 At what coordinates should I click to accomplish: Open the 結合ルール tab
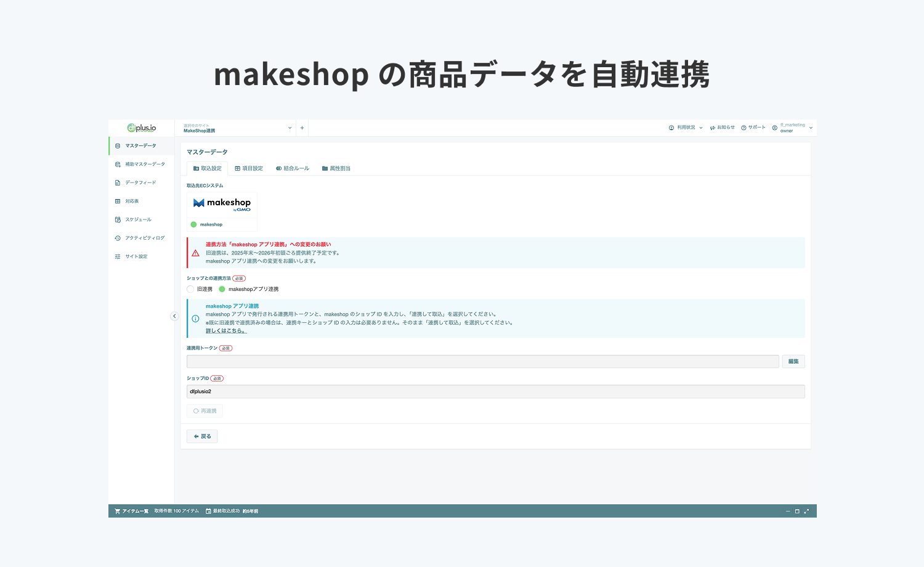pos(293,168)
